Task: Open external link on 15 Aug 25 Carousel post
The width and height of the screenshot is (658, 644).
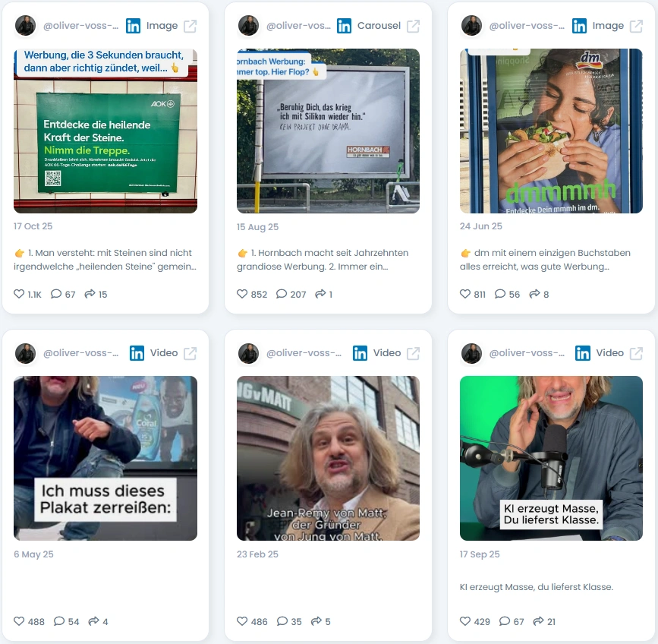Action: [414, 26]
